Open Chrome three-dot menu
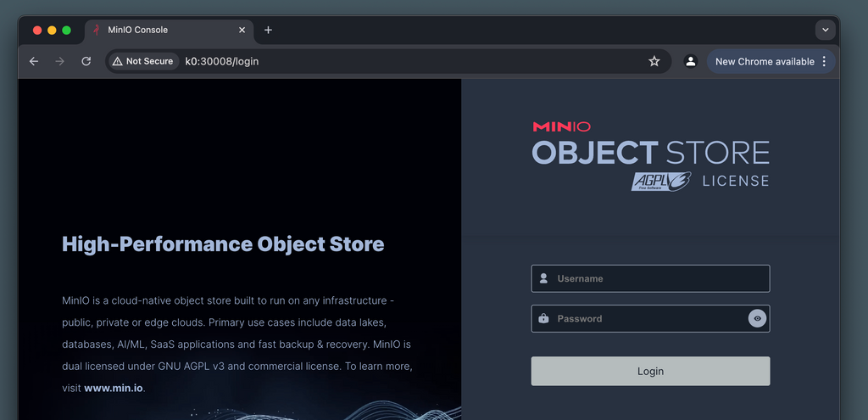Image resolution: width=868 pixels, height=420 pixels. tap(824, 61)
